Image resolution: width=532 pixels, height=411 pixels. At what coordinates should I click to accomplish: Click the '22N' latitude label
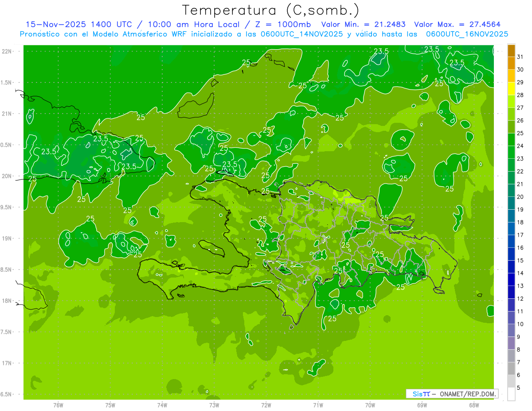7,51
